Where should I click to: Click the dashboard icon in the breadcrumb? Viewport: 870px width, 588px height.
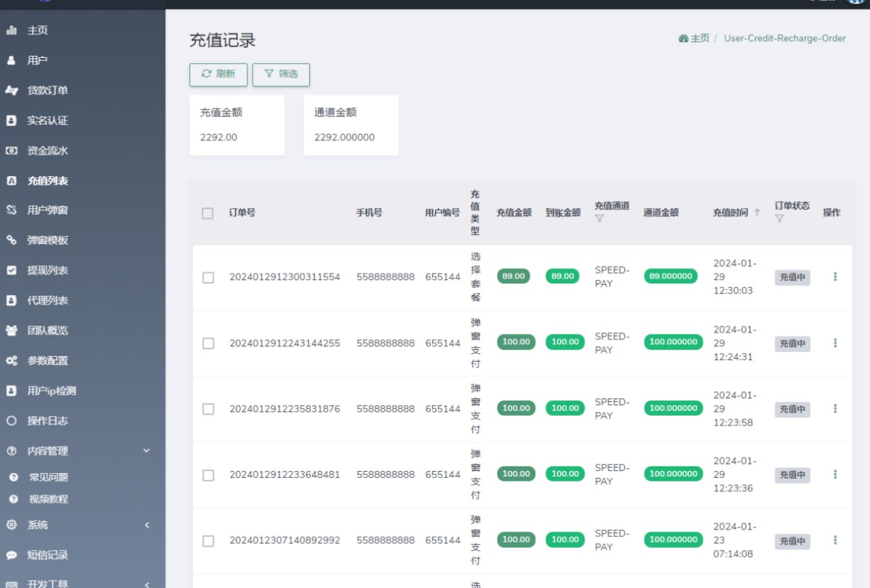tap(683, 39)
